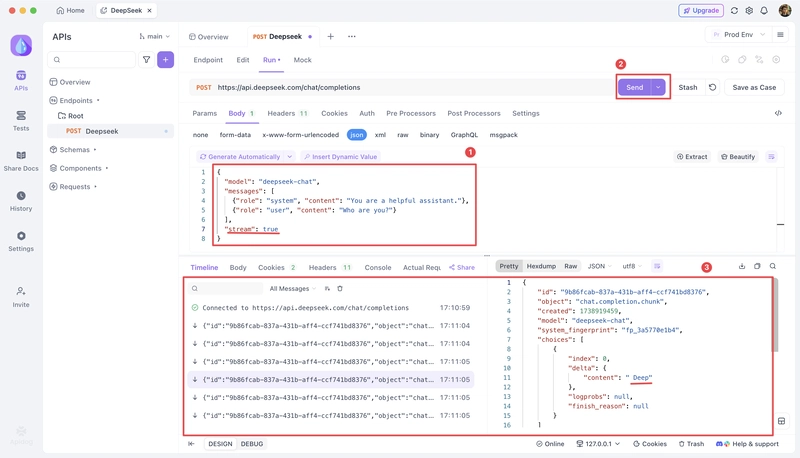Open Settings in left sidebar
The width and height of the screenshot is (800, 458).
(x=21, y=241)
